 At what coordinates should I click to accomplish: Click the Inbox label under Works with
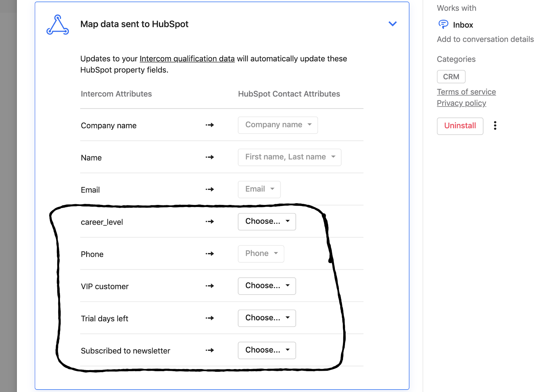[x=463, y=25]
